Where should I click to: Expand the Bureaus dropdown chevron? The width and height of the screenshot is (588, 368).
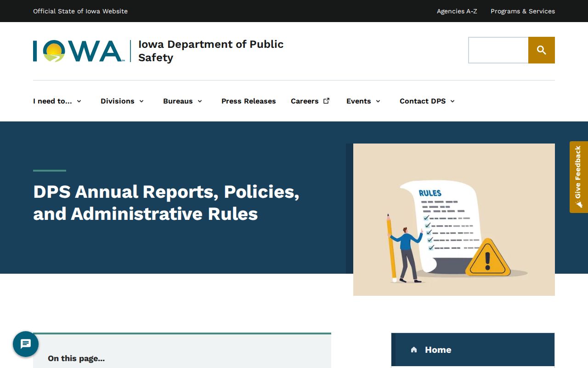pyautogui.click(x=200, y=101)
